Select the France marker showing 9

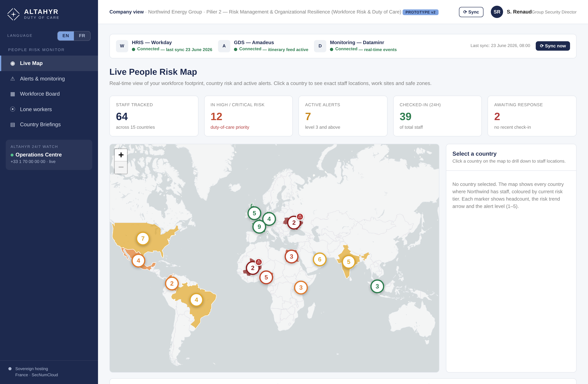[259, 227]
